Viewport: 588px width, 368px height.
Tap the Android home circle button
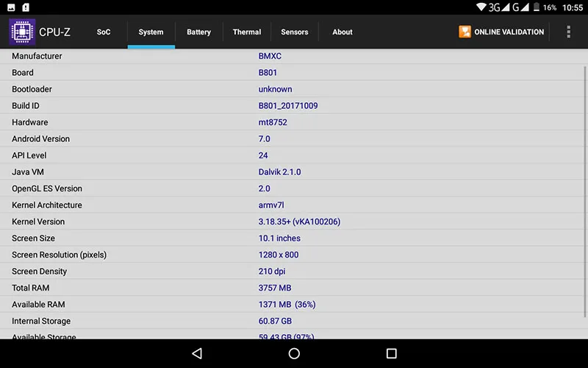coord(294,353)
